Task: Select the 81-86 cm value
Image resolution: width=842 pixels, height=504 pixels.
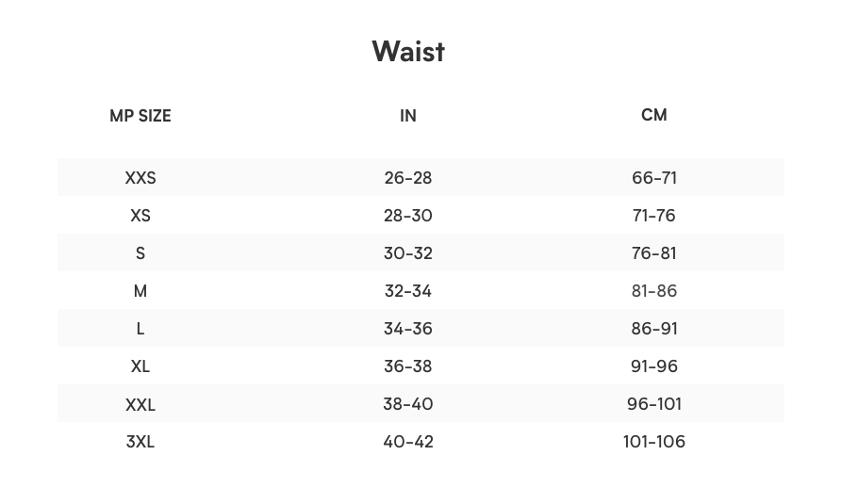Action: coord(653,291)
